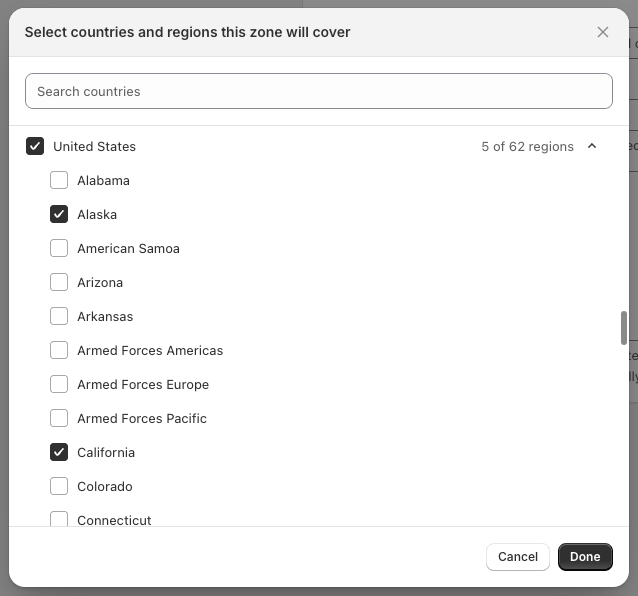Close the zone selection dialog
Screen dimensions: 638x596
tap(602, 32)
